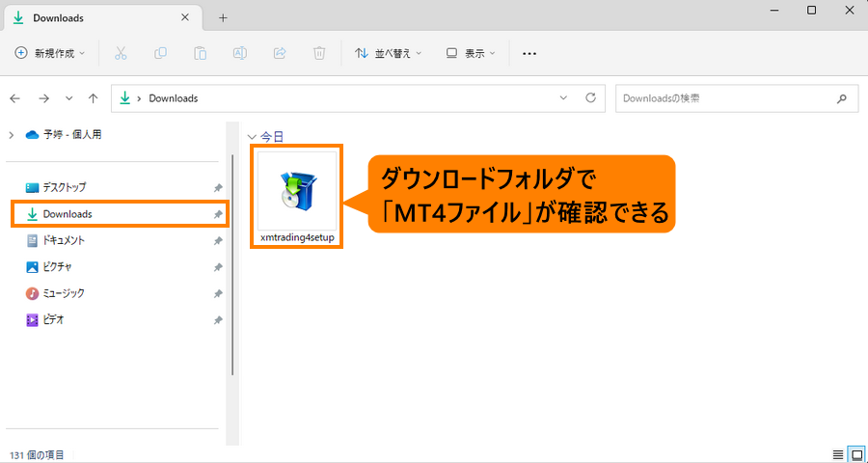Go forward with the right arrow
868x463 pixels.
point(43,98)
